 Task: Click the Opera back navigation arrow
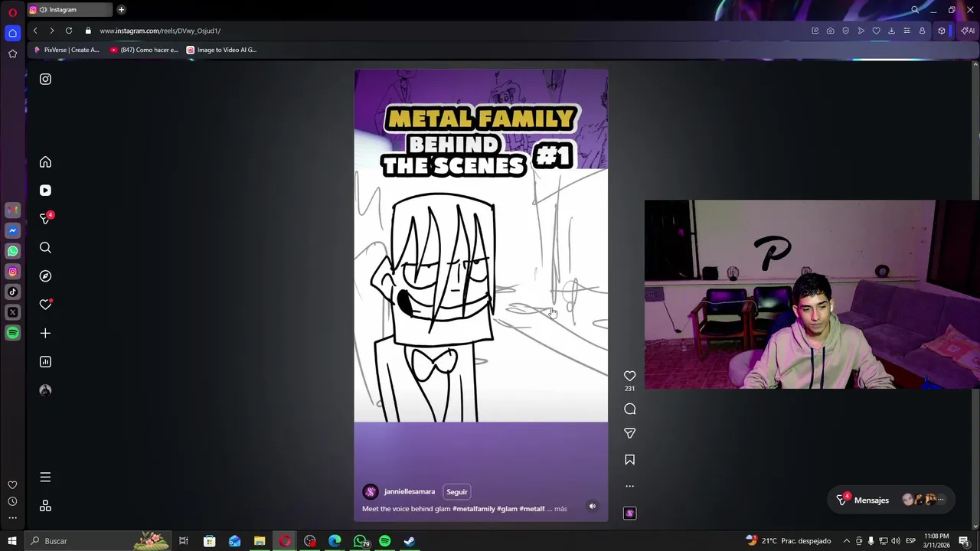coord(35,31)
